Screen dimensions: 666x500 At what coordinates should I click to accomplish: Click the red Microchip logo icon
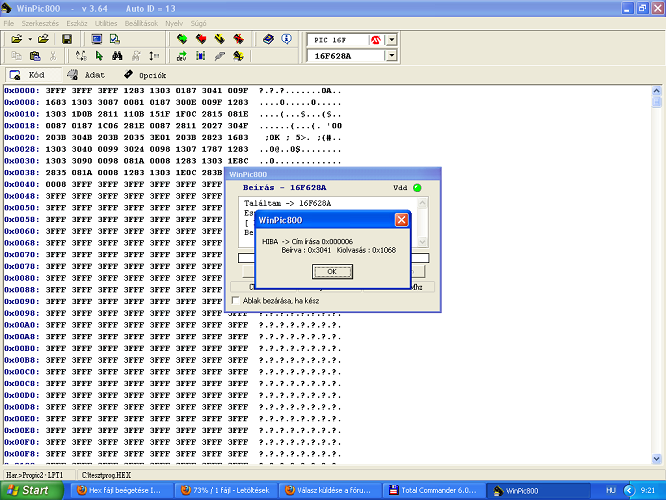click(376, 40)
